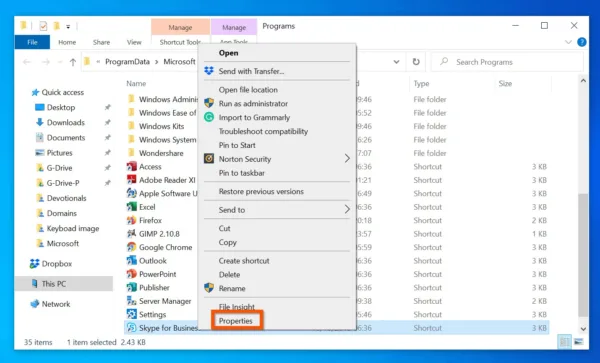Screen dimensions: 600x363
Task: Sort by the Size column header
Action: (505, 83)
